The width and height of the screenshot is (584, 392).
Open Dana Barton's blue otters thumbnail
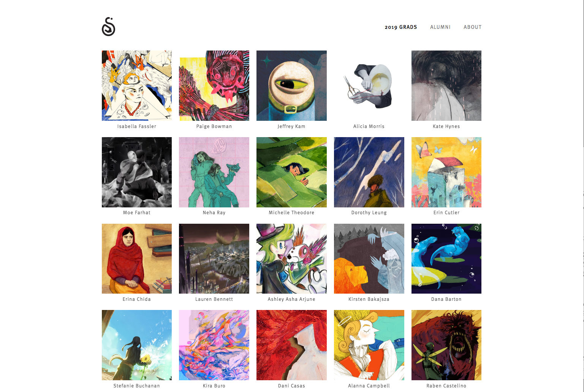pos(446,259)
